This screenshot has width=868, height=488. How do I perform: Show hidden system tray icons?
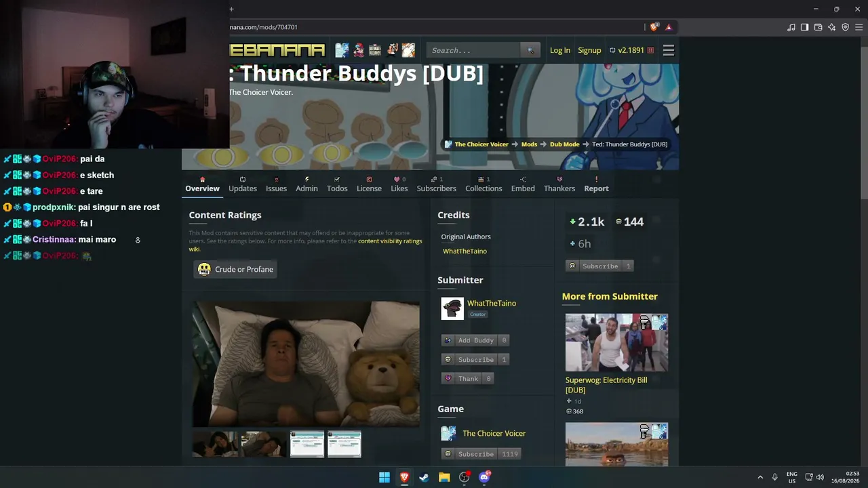pyautogui.click(x=760, y=477)
